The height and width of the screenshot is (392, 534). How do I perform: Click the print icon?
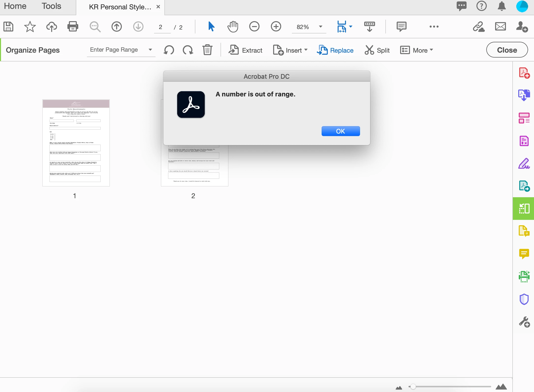coord(73,27)
